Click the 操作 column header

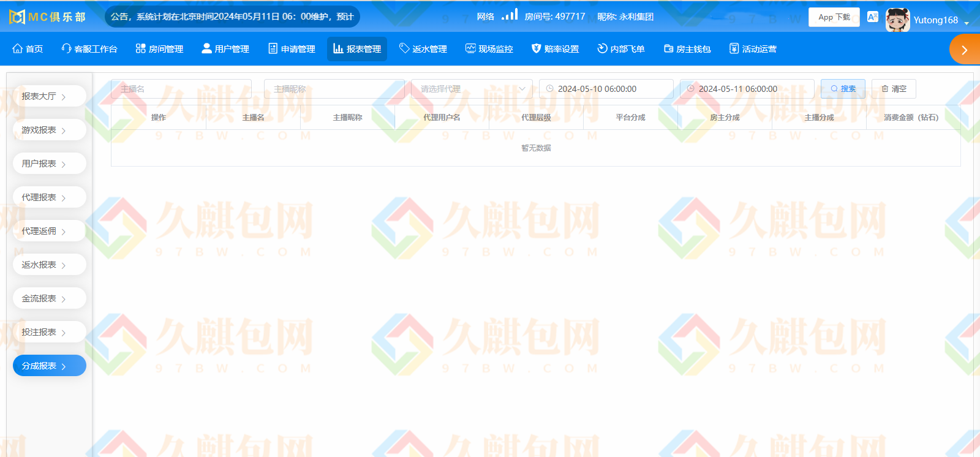[x=159, y=118]
